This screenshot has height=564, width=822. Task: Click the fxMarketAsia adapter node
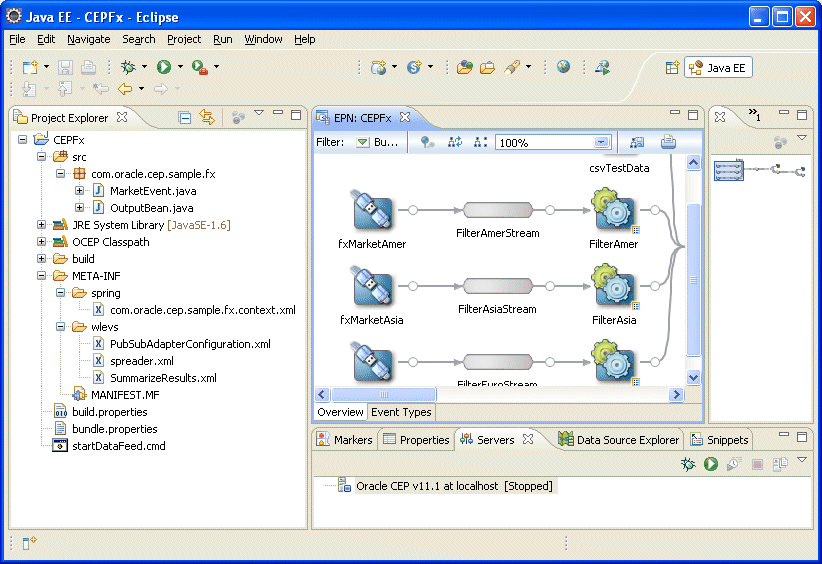coord(372,286)
